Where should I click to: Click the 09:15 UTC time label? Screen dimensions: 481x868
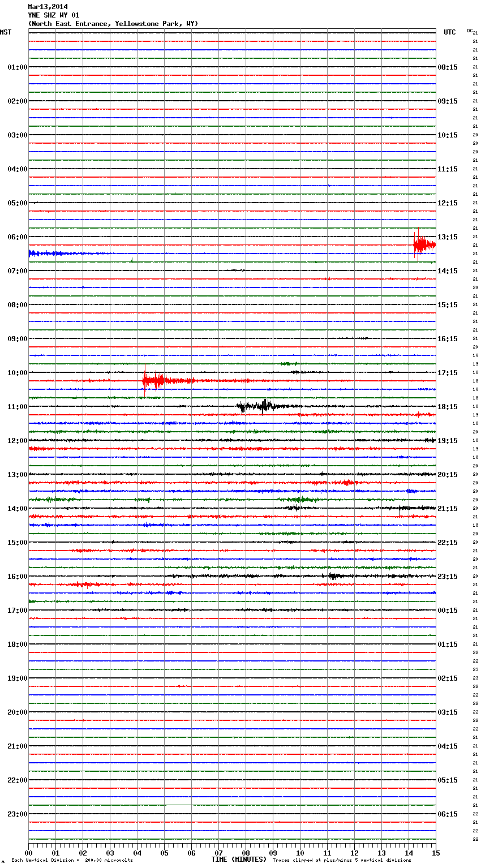coord(448,101)
